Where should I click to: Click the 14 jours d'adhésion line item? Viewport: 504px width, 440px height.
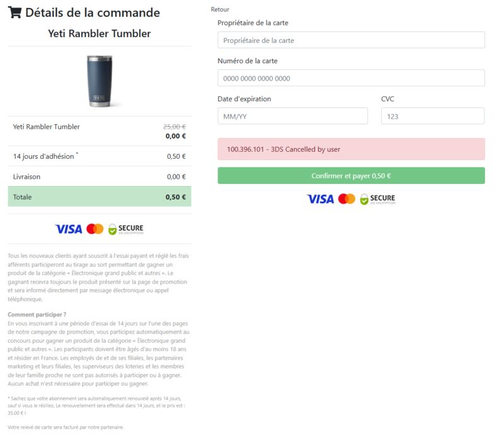(x=44, y=156)
